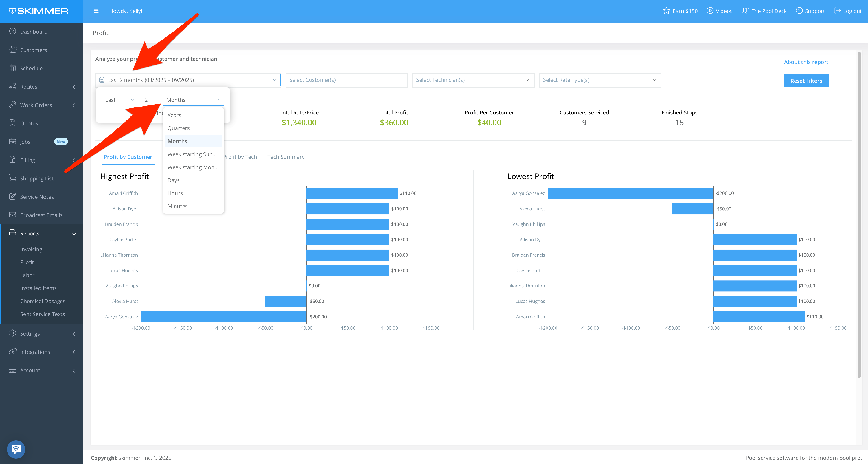Open the About this report link
The height and width of the screenshot is (464, 868).
(x=806, y=62)
